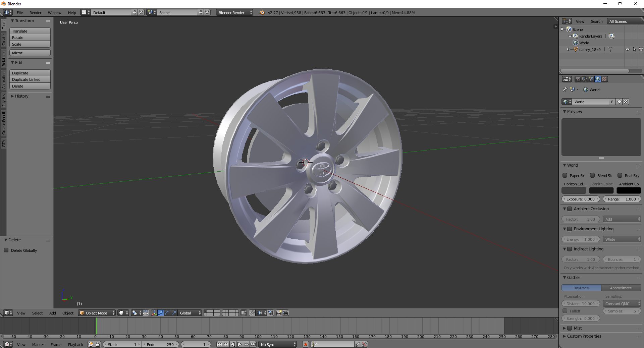Click the Duplicate Linked button

pyautogui.click(x=30, y=79)
